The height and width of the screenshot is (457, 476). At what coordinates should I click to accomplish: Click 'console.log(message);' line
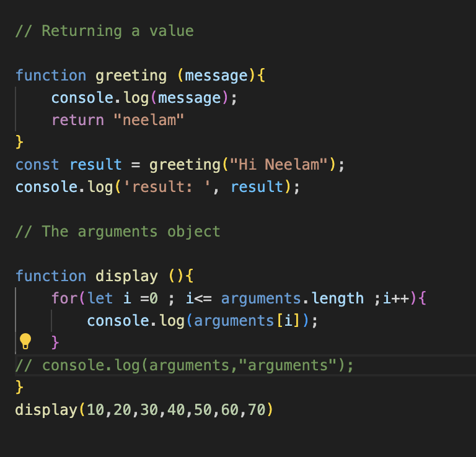click(144, 98)
